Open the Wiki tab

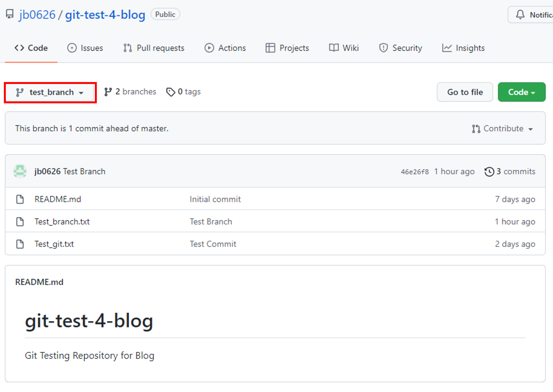coord(344,48)
